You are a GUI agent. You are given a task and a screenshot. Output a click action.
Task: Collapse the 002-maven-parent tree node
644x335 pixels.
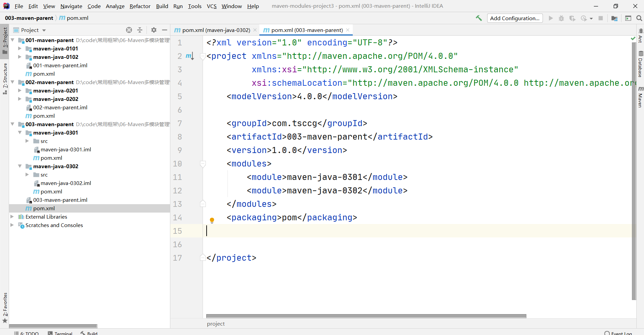(x=12, y=82)
